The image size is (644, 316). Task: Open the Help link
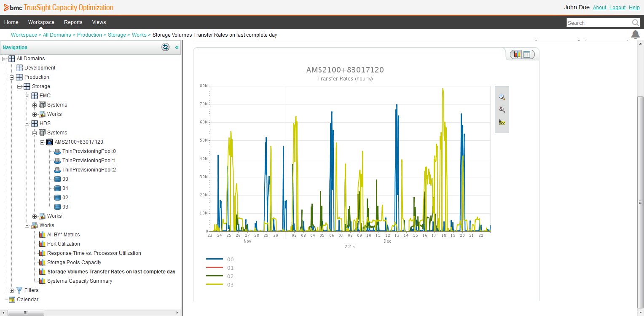coord(634,8)
